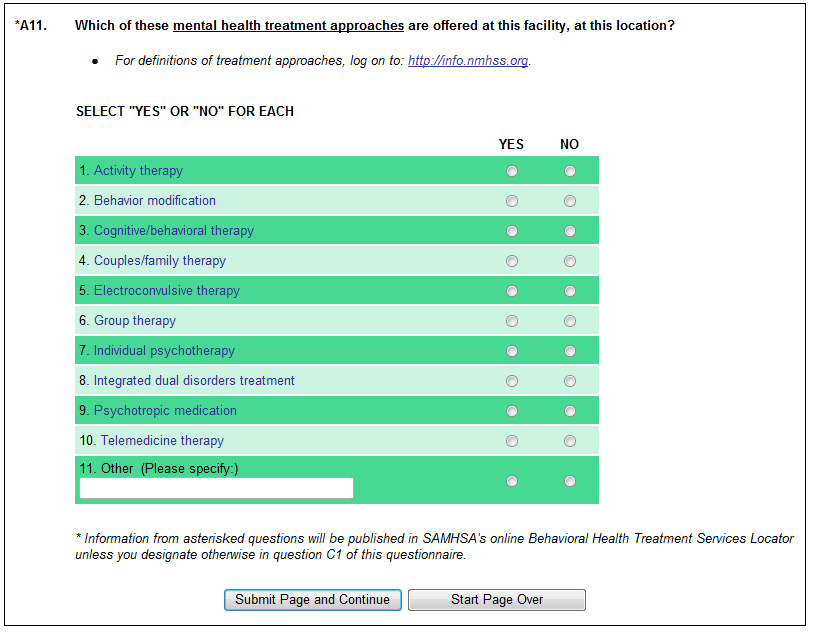This screenshot has height=633, width=815.
Task: Select No for Behavior modification
Action: pyautogui.click(x=570, y=201)
